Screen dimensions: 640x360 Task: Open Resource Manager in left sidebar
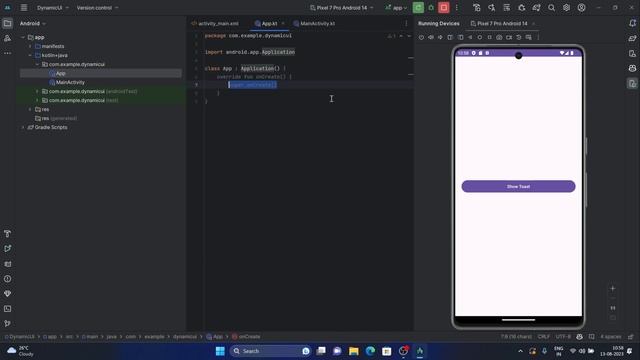point(7,38)
